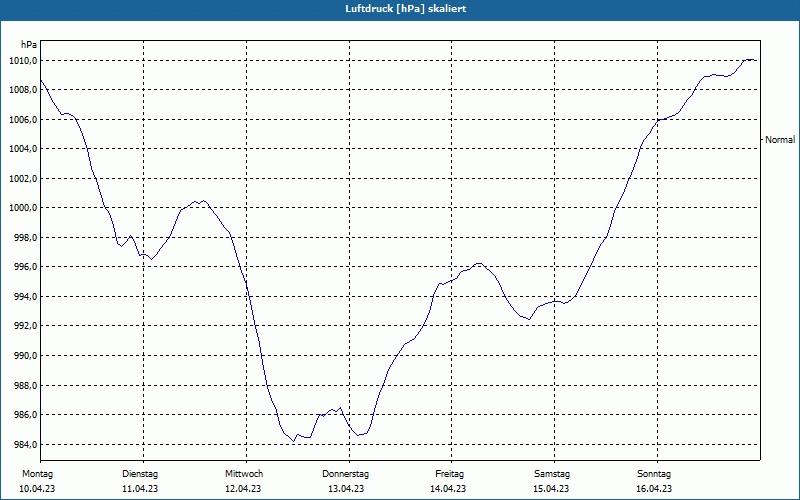Image resolution: width=800 pixels, height=500 pixels.
Task: Click the date 11.04.23
Action: tap(140, 489)
